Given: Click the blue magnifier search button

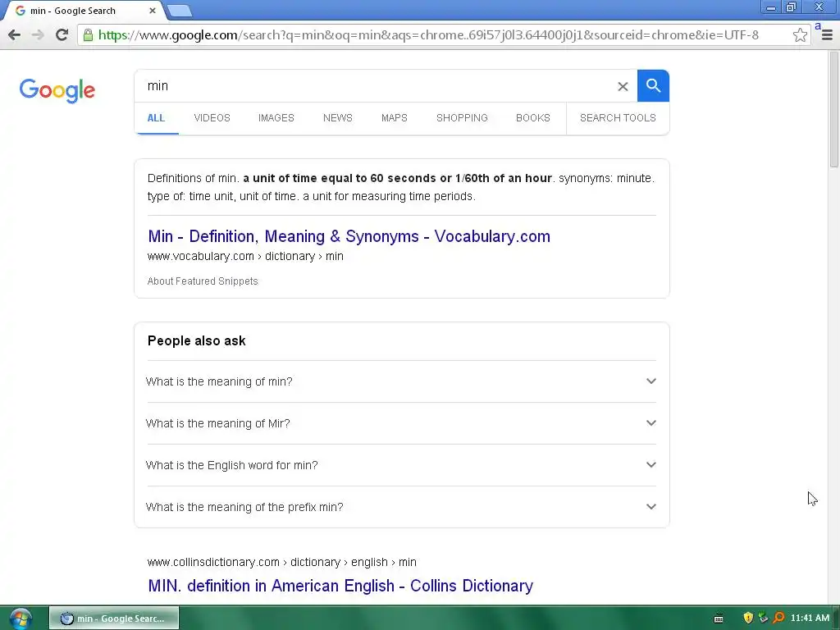Looking at the screenshot, I should 653,85.
